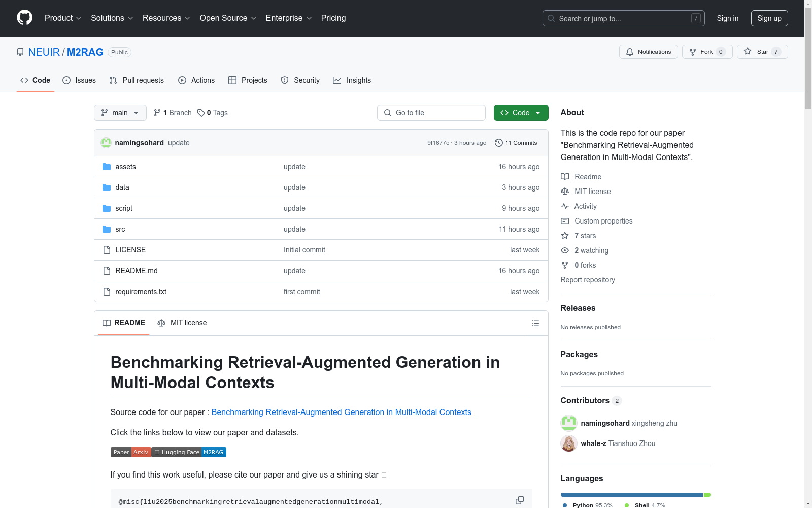View the 2 watching list
Screen dimensions: 812x508
pos(585,250)
